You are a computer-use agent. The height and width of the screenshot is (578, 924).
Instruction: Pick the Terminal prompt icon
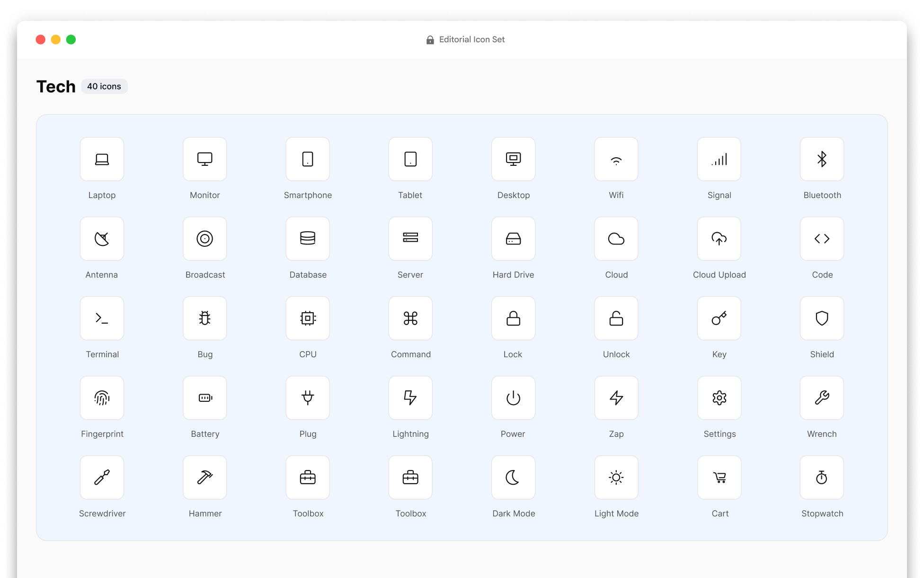102,318
